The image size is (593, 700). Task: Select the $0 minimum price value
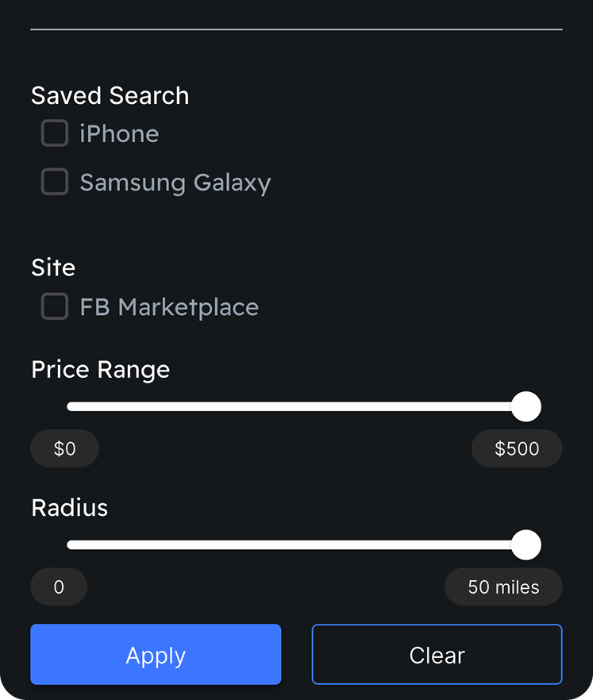coord(65,448)
